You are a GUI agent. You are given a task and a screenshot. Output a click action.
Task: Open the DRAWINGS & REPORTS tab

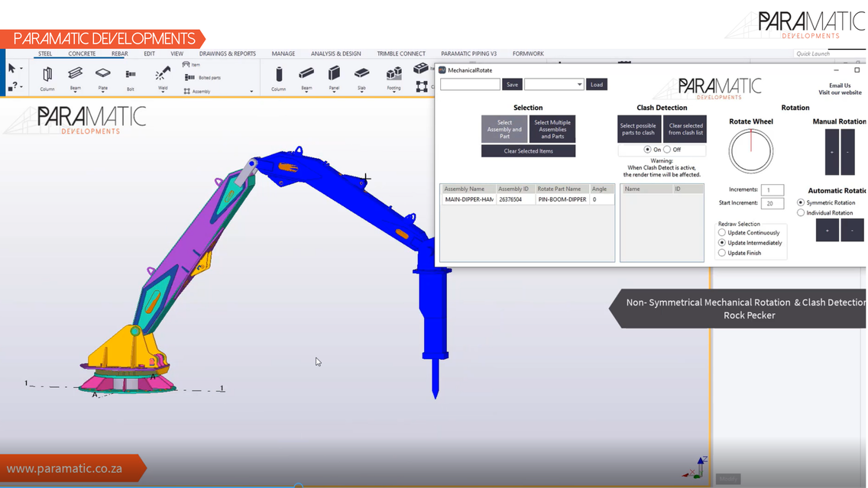(x=228, y=53)
